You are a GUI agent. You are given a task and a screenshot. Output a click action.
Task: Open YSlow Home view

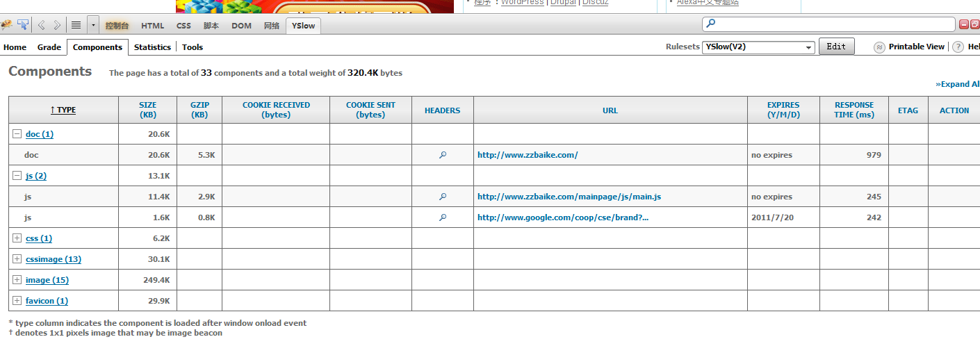[x=15, y=47]
